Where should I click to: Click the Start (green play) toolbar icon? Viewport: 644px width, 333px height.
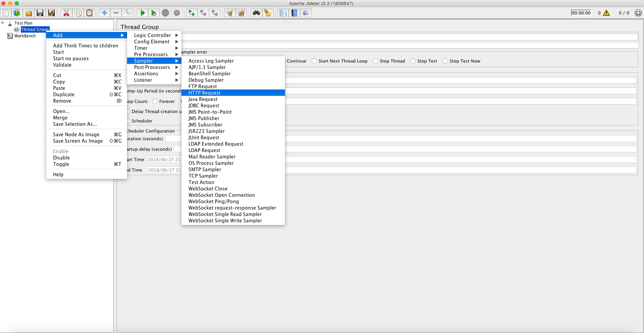[143, 13]
